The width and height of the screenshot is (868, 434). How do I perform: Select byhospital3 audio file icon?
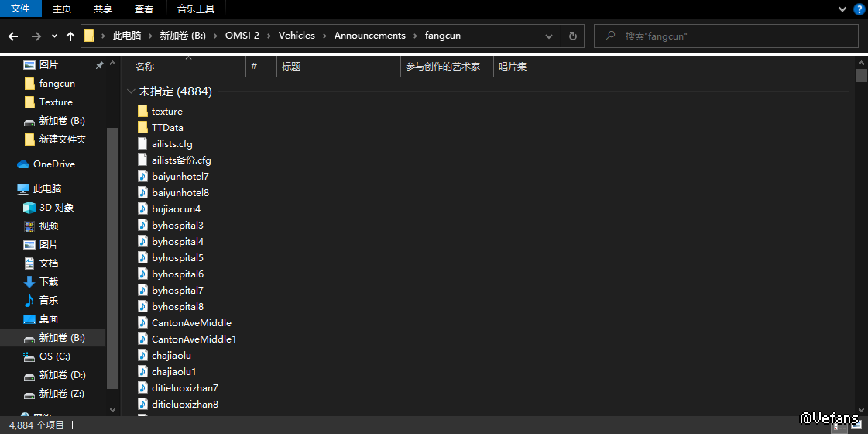142,225
